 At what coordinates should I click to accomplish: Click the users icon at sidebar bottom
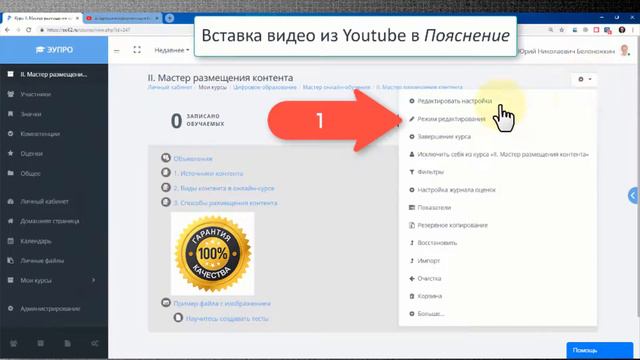tap(13, 343)
